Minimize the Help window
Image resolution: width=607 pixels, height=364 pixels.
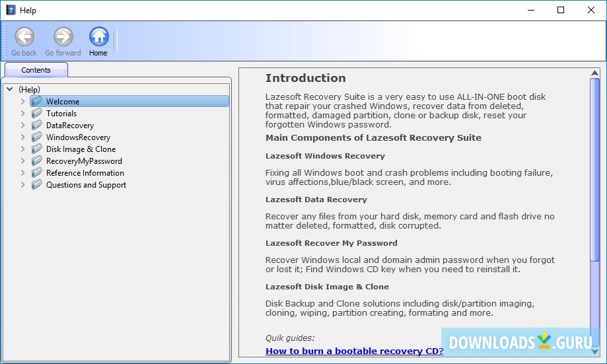531,10
